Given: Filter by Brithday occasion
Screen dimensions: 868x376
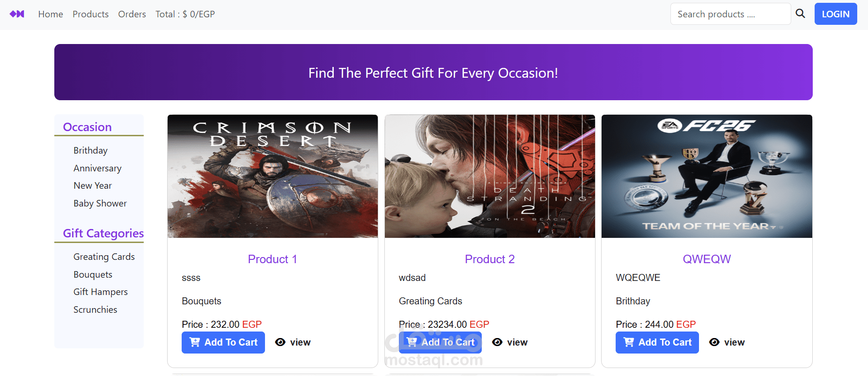Looking at the screenshot, I should point(90,150).
